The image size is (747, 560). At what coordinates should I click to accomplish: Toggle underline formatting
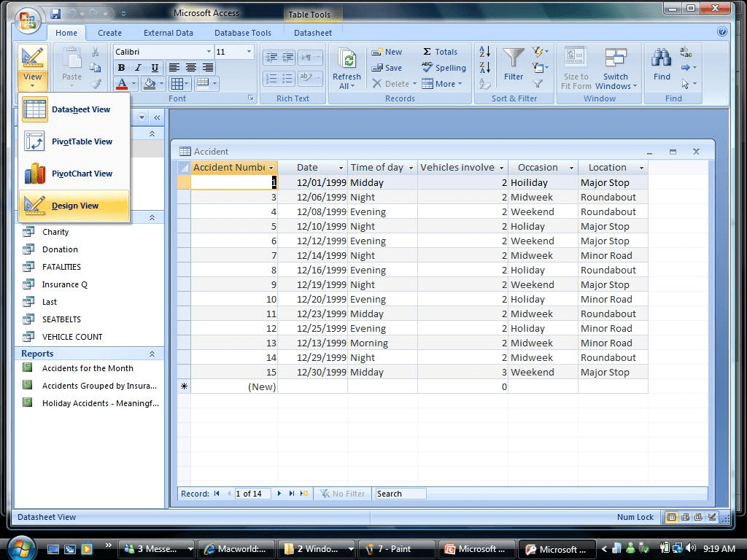tap(153, 67)
